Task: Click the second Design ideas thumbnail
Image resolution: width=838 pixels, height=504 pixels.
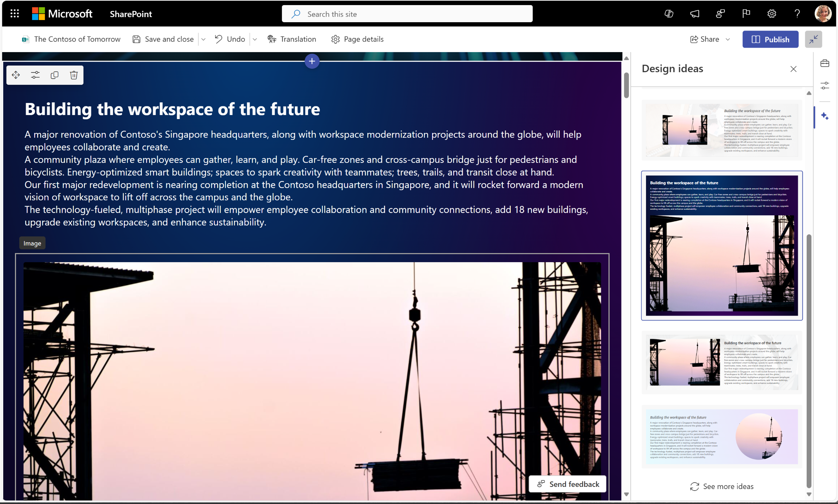Action: [x=721, y=245]
